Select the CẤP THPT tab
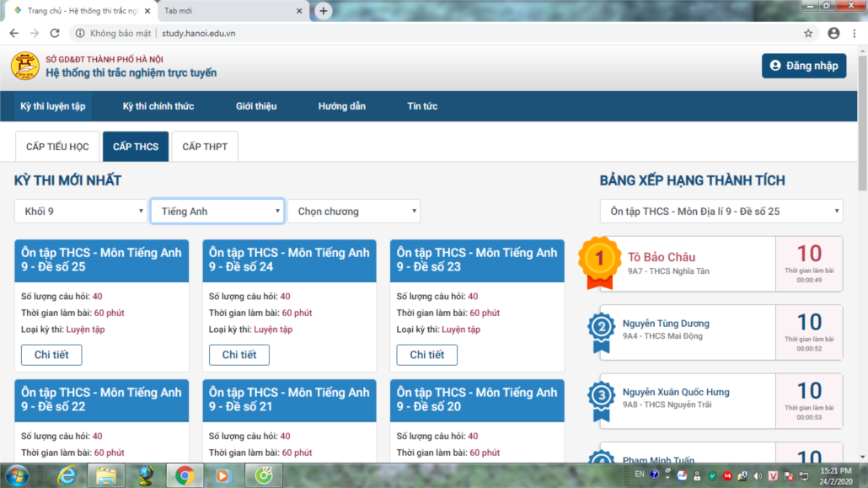The image size is (868, 488). 205,147
